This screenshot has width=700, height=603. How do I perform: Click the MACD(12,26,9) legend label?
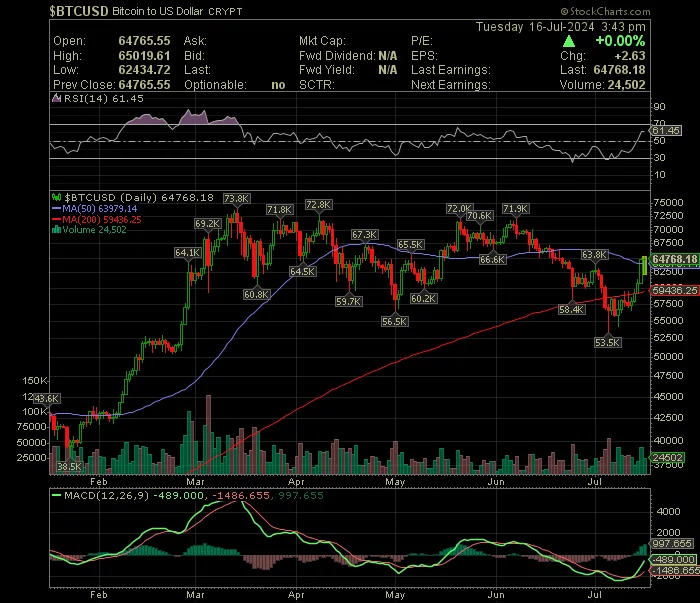click(106, 495)
